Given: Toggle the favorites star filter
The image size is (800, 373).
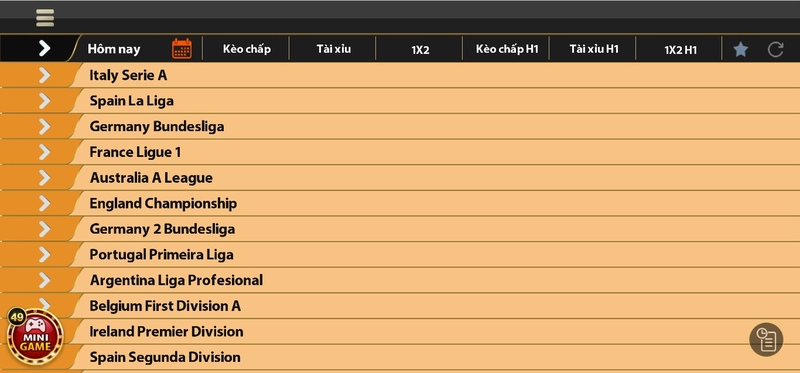Looking at the screenshot, I should [x=740, y=49].
